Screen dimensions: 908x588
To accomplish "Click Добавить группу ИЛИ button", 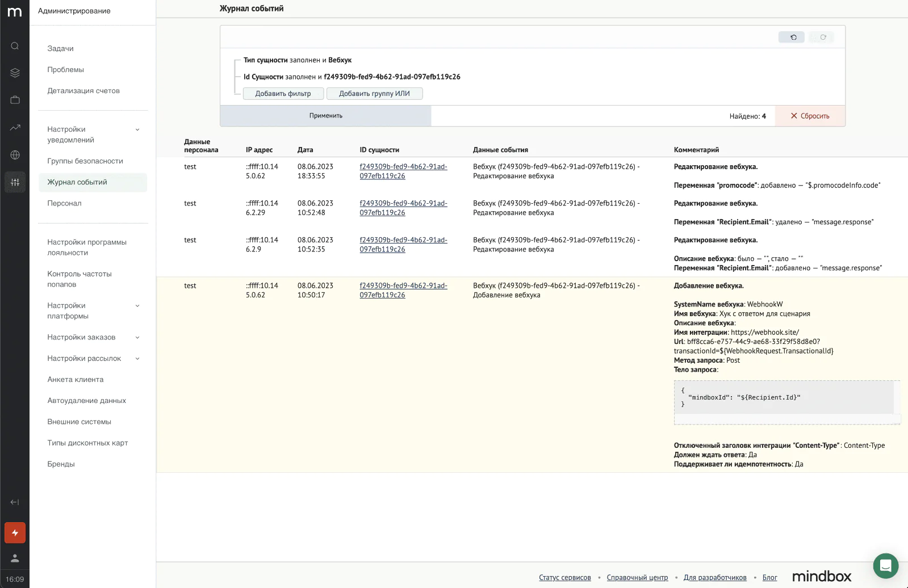I will point(374,94).
